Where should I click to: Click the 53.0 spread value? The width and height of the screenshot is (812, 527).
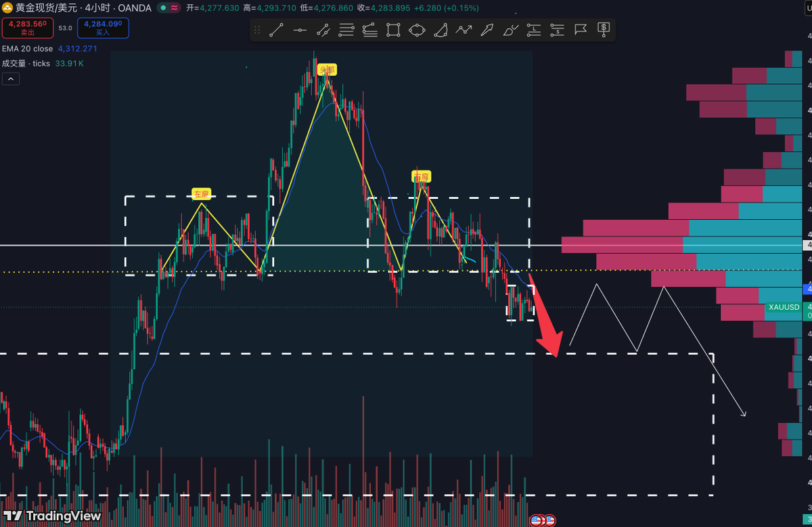[x=65, y=28]
